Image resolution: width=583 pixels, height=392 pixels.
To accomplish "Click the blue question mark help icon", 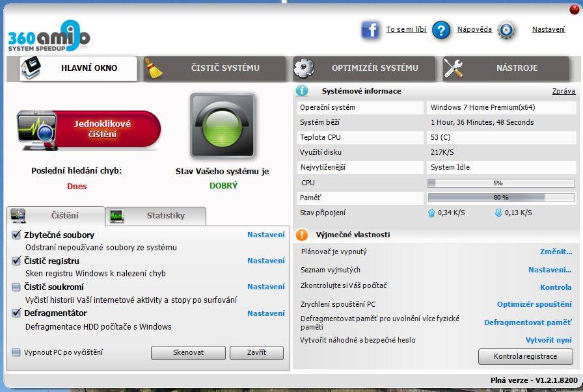I will 441,30.
